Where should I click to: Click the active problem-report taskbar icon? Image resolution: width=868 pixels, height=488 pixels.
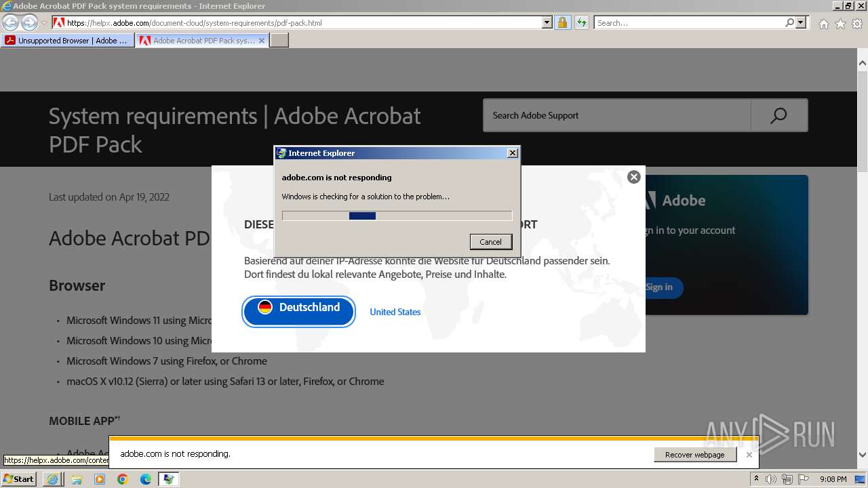[x=169, y=479]
